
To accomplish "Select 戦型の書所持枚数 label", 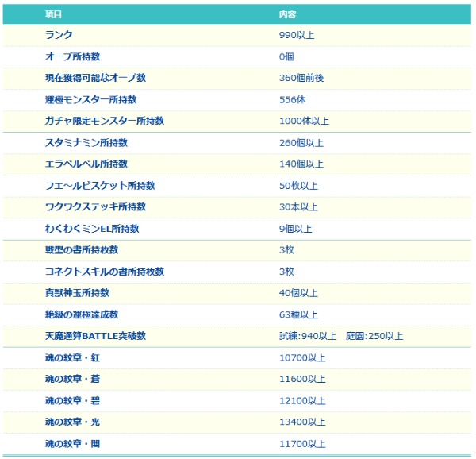I will point(82,249).
